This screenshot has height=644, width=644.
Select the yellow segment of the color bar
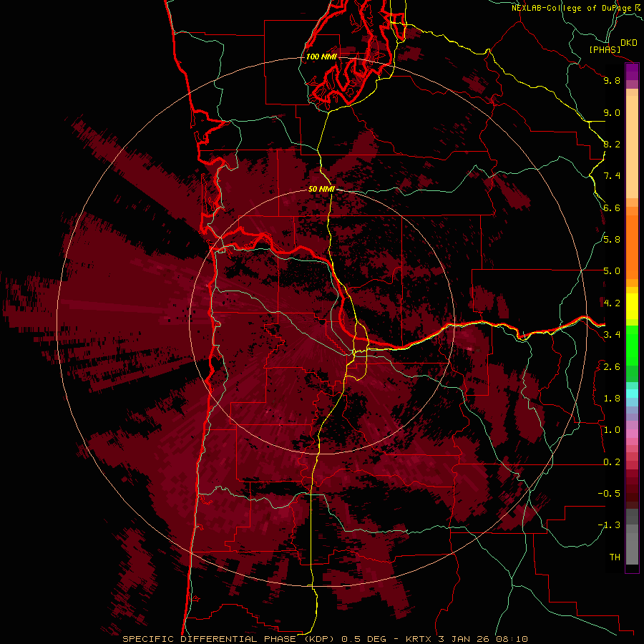[x=632, y=306]
